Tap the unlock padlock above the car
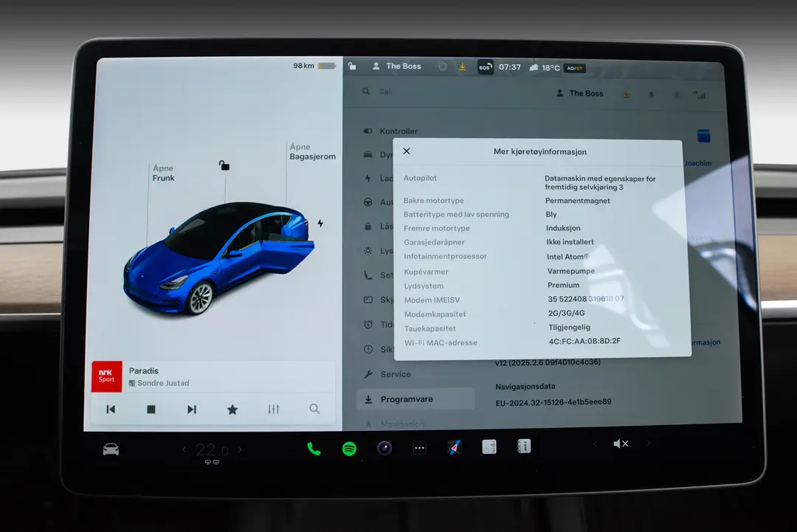The image size is (797, 532). pyautogui.click(x=224, y=165)
